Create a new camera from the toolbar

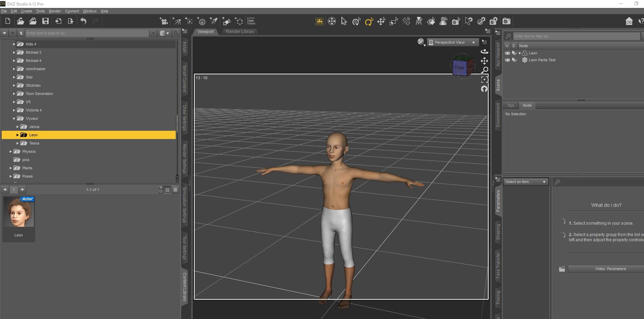(164, 21)
